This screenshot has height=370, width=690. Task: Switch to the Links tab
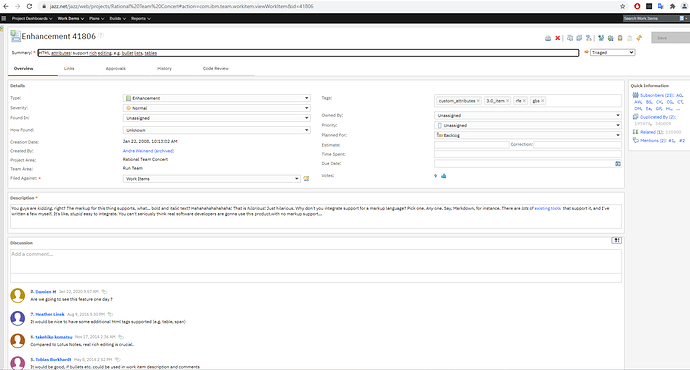[x=69, y=69]
